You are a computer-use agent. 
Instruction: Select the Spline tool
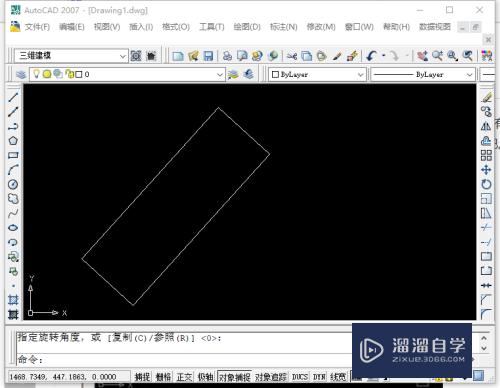point(13,213)
